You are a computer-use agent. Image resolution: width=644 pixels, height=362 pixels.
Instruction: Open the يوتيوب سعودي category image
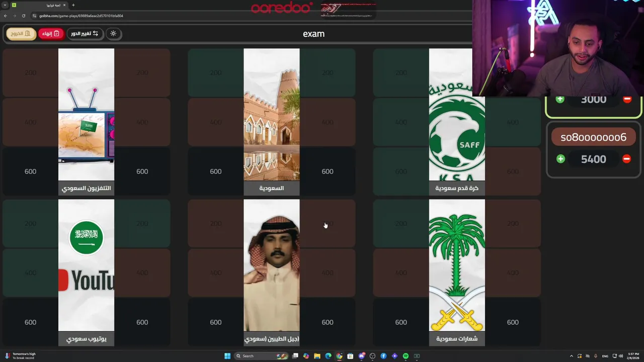tap(86, 265)
